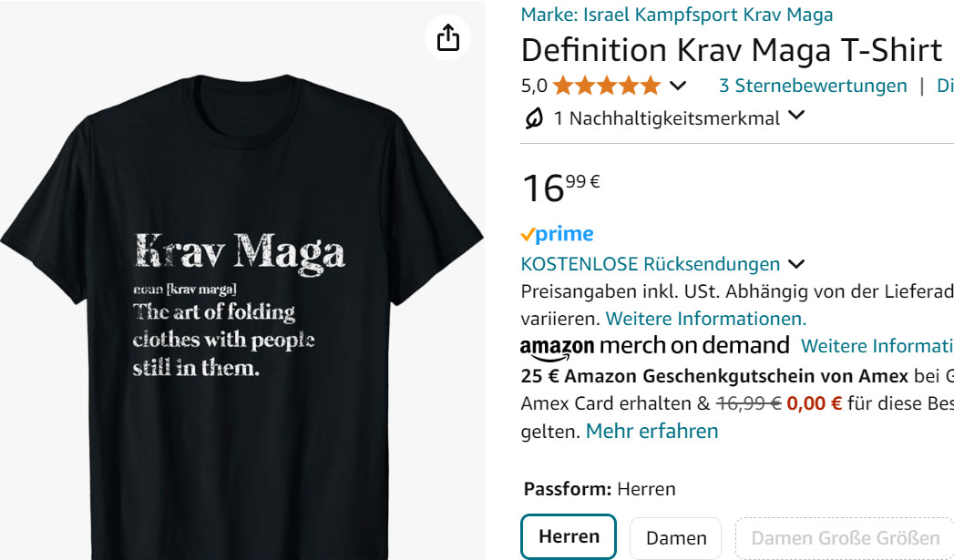Expand the chevron next to the star rating
The height and width of the screenshot is (560, 954).
[x=678, y=86]
